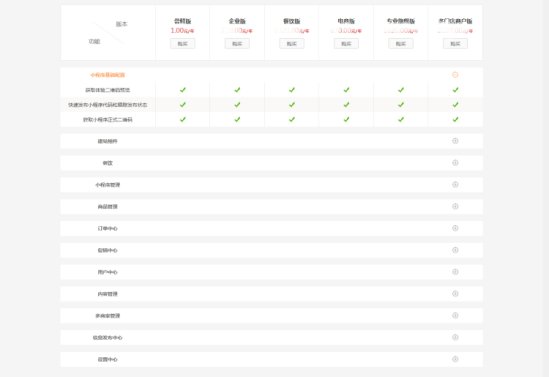The height and width of the screenshot is (377, 549).
Task: Click the 餐饮版 plan title
Action: coord(292,21)
